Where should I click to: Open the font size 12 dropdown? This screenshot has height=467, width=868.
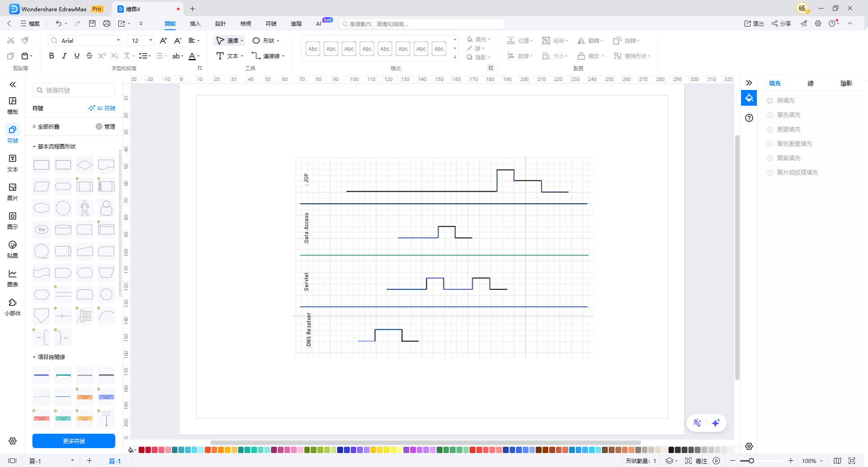(x=150, y=40)
